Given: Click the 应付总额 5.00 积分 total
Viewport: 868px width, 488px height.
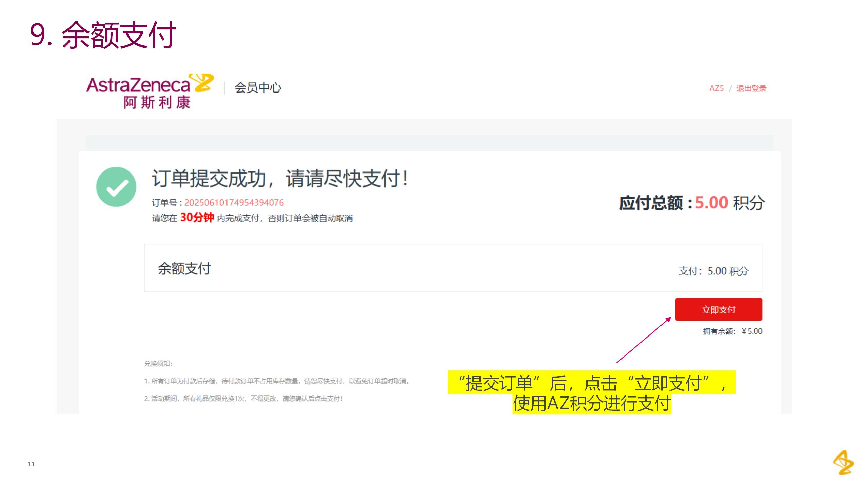Looking at the screenshot, I should [692, 203].
